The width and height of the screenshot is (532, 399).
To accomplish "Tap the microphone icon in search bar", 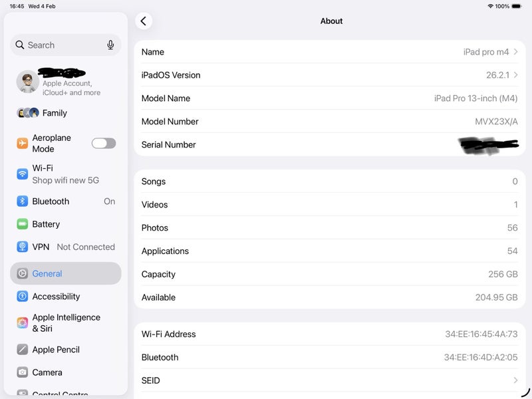I will click(x=109, y=45).
